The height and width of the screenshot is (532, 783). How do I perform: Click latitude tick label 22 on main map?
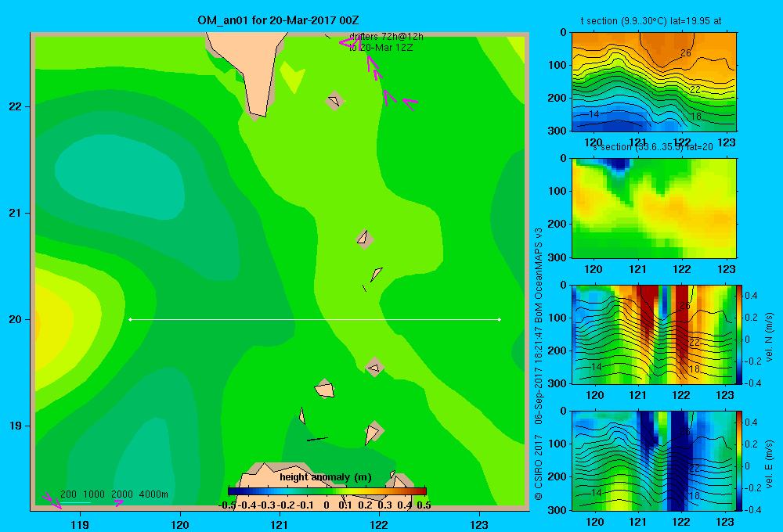(16, 106)
